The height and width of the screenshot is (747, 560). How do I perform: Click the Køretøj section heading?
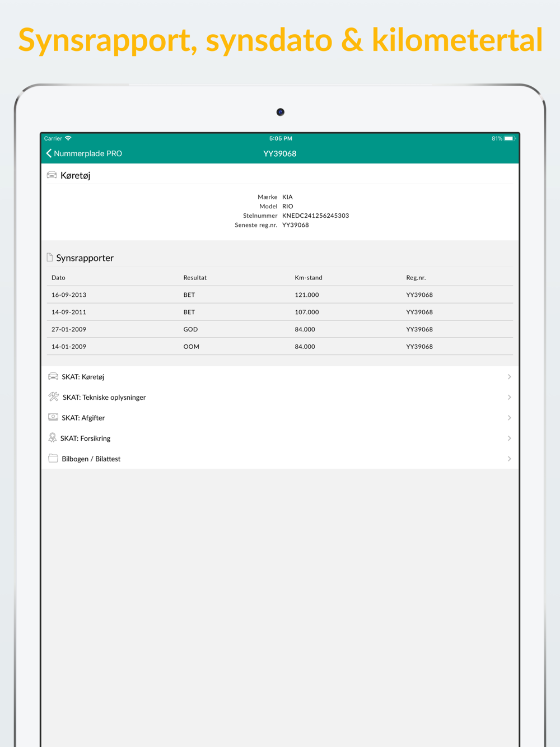tap(75, 175)
